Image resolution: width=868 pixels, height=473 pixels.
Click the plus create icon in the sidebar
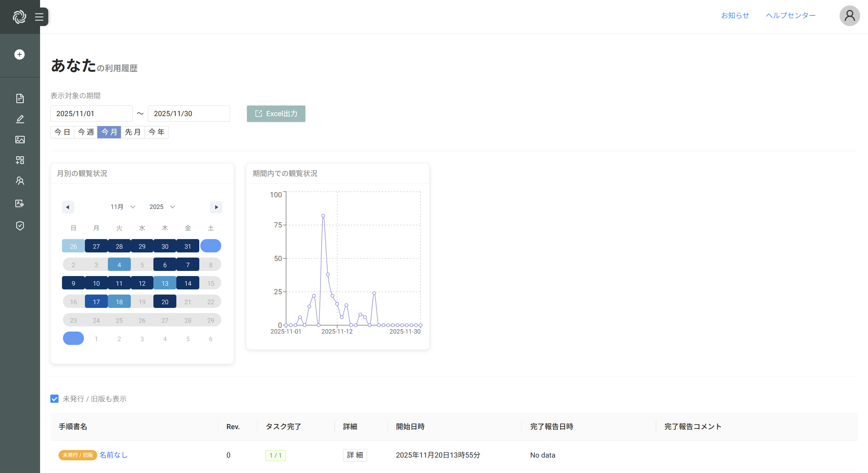click(20, 54)
